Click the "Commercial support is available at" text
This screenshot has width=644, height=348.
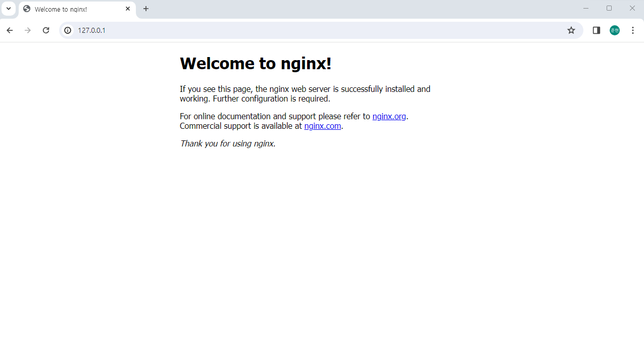(x=241, y=126)
